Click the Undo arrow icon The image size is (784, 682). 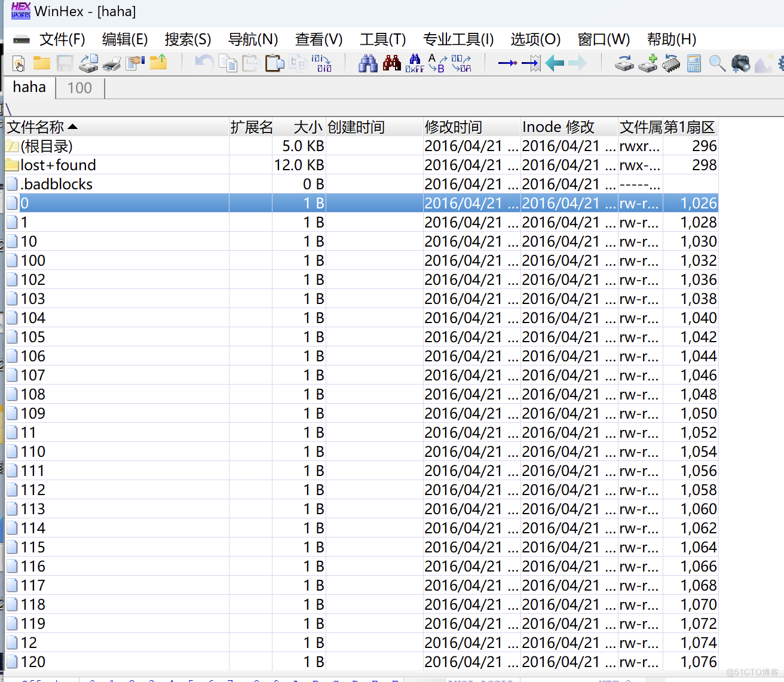(x=204, y=63)
